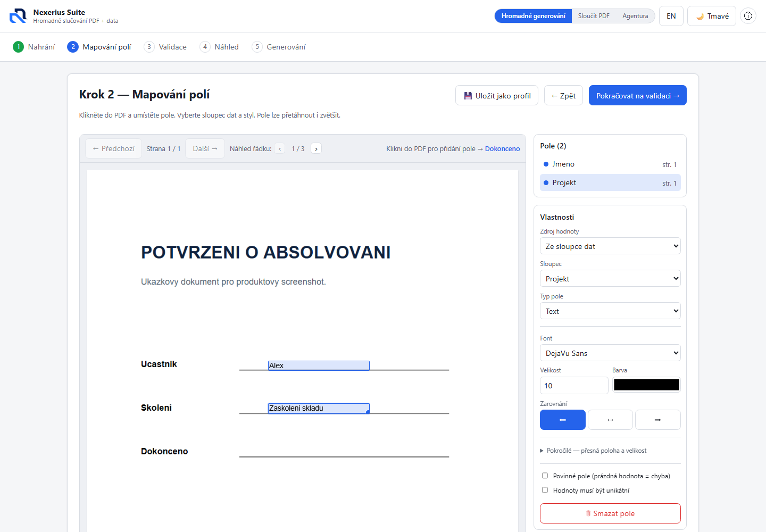This screenshot has width=766, height=532.
Task: Click the Předchozí page button
Action: pyautogui.click(x=113, y=149)
